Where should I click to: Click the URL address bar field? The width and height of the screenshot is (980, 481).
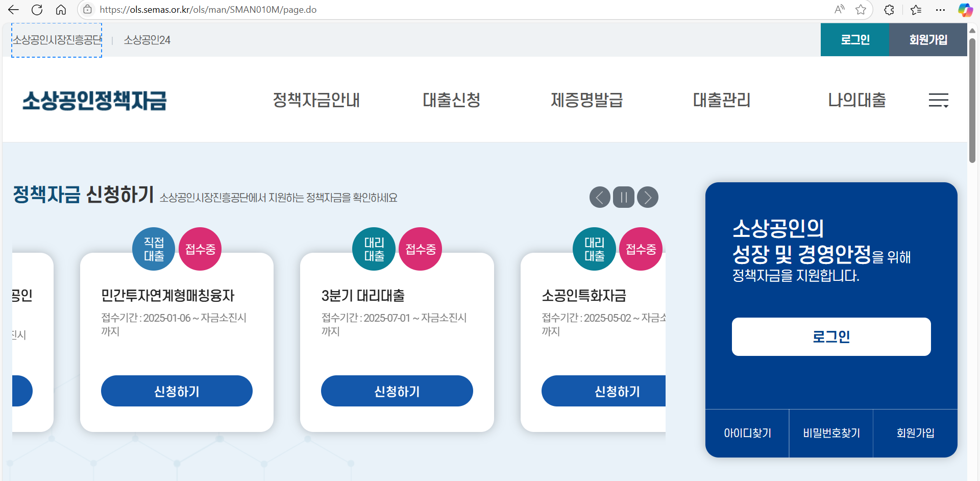pos(459,10)
